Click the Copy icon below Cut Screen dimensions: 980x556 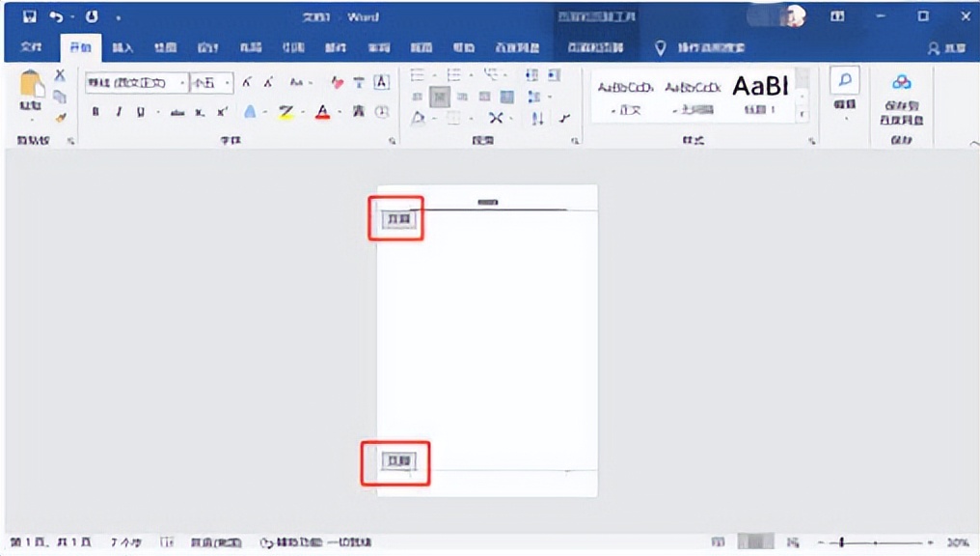click(x=60, y=97)
